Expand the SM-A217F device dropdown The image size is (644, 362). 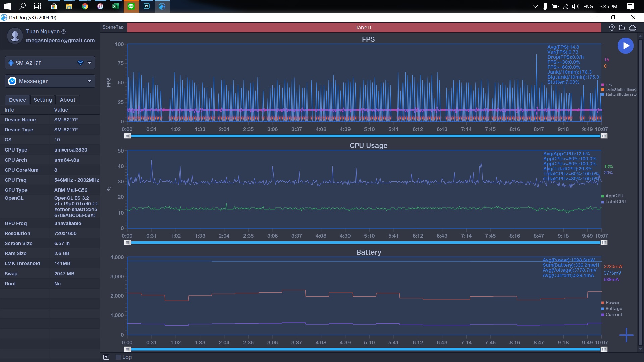coord(89,63)
